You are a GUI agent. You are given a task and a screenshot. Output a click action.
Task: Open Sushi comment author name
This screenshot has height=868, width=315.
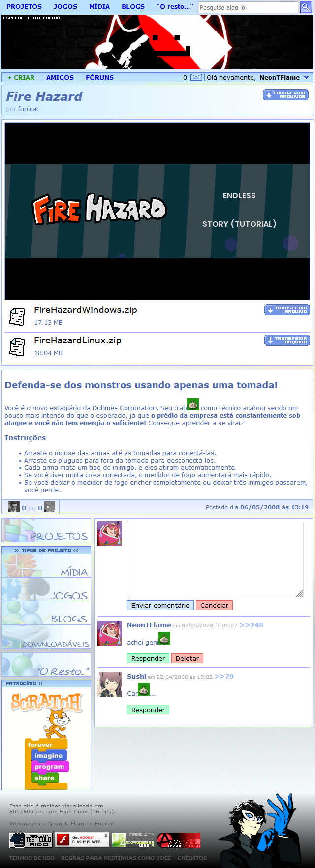136,676
